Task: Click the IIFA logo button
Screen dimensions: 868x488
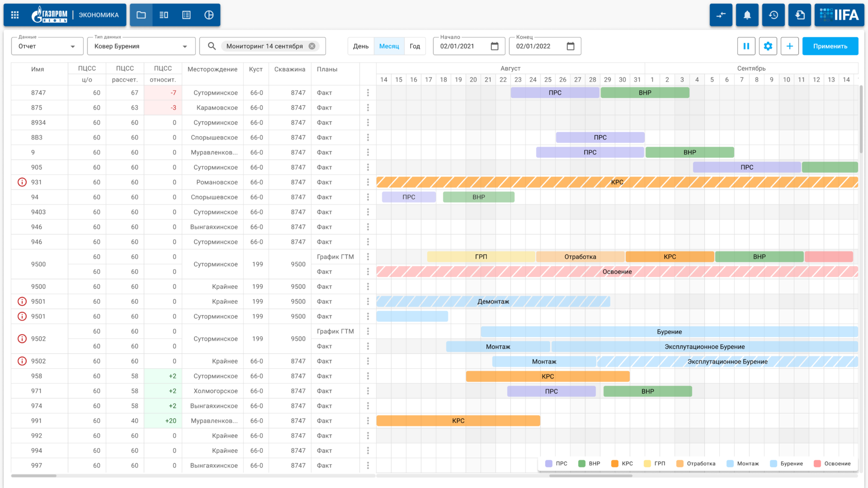Action: pos(840,15)
